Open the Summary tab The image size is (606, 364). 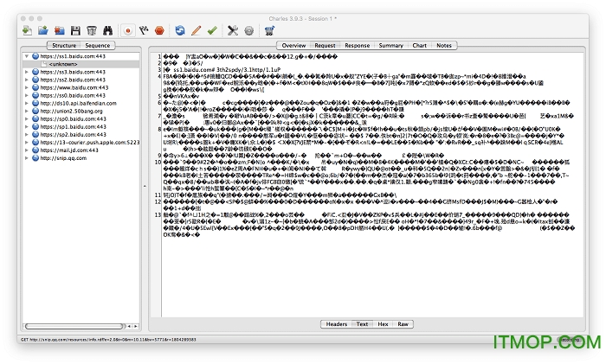[x=390, y=45]
